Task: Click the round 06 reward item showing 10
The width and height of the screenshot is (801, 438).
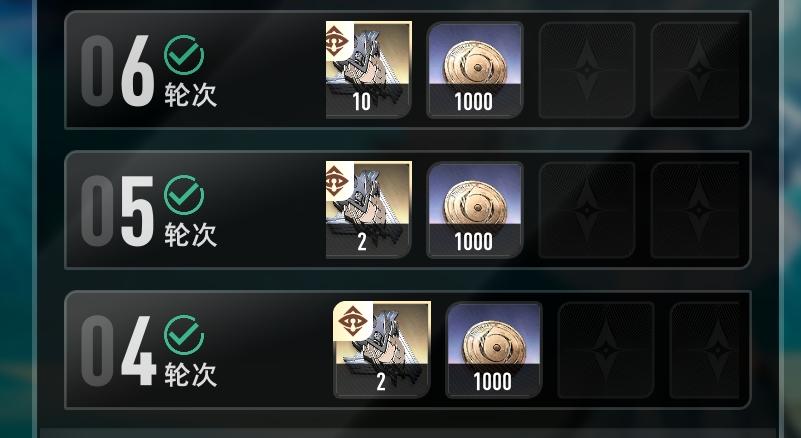Action: tap(368, 70)
